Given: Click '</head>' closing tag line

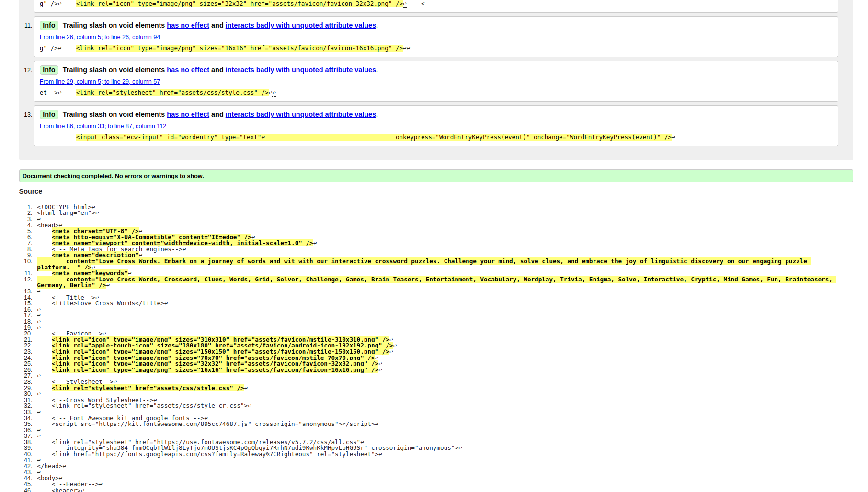Looking at the screenshot, I should (x=51, y=466).
